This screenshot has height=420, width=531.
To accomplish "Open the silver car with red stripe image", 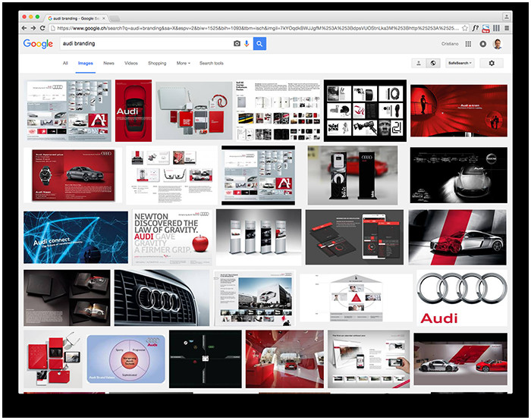I will point(457,237).
